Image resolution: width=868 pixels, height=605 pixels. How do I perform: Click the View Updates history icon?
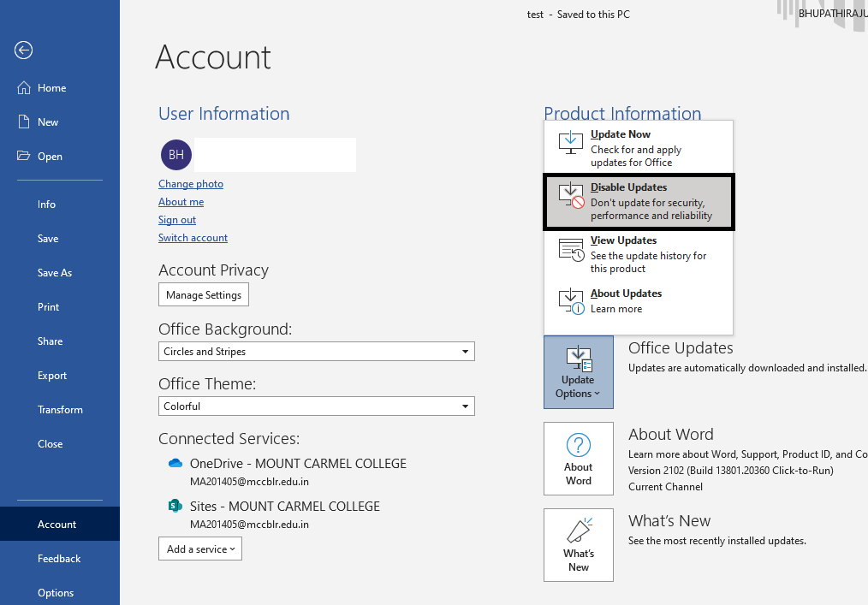point(571,250)
